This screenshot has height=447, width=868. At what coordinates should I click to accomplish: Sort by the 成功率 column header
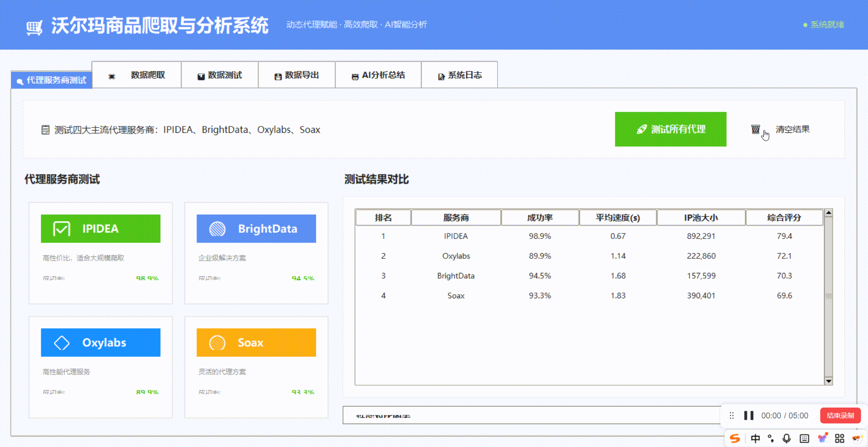tap(540, 218)
